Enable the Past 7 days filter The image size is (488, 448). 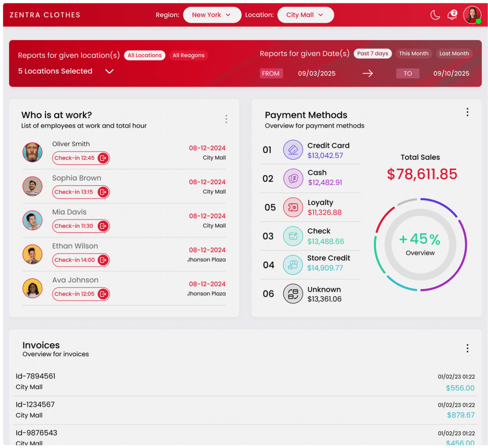373,53
